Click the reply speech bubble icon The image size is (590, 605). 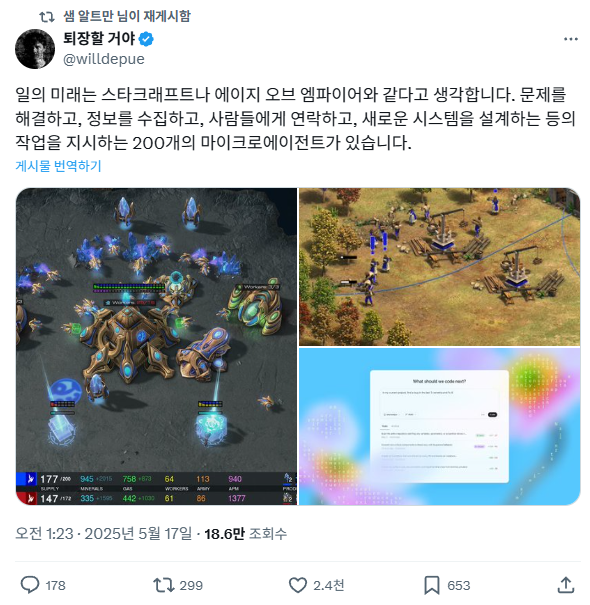[x=30, y=585]
